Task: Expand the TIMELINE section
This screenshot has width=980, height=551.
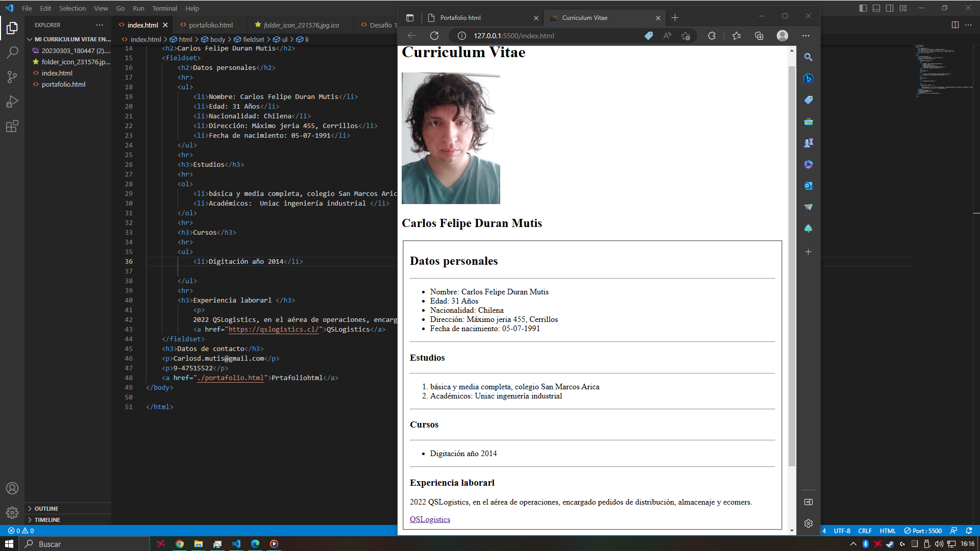Action: (x=46, y=519)
